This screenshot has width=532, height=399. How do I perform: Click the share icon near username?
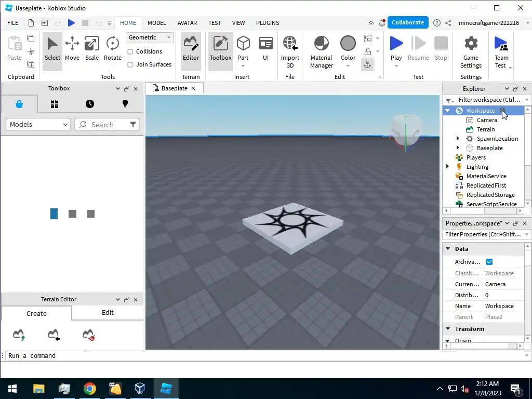pos(448,23)
